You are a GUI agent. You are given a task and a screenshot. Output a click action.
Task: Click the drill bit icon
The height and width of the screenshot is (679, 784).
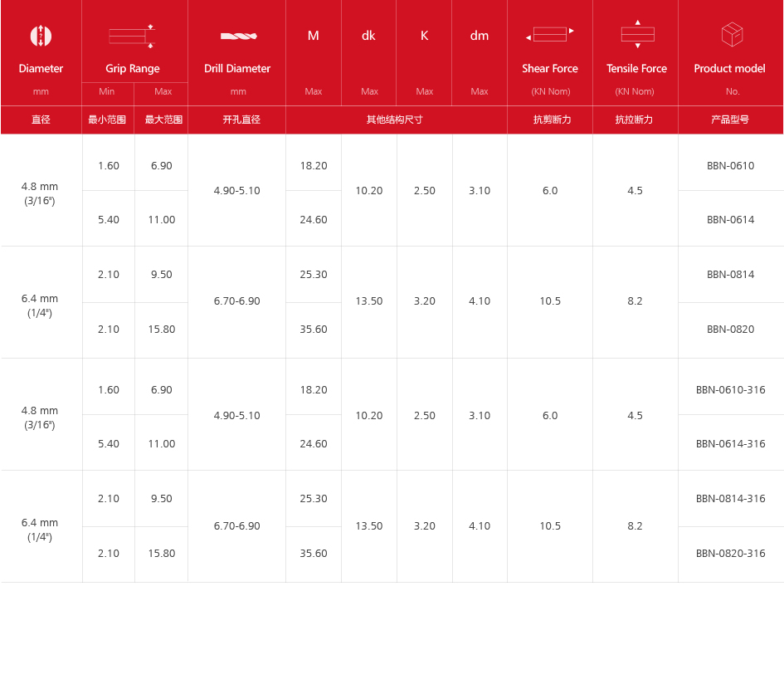[x=238, y=36]
